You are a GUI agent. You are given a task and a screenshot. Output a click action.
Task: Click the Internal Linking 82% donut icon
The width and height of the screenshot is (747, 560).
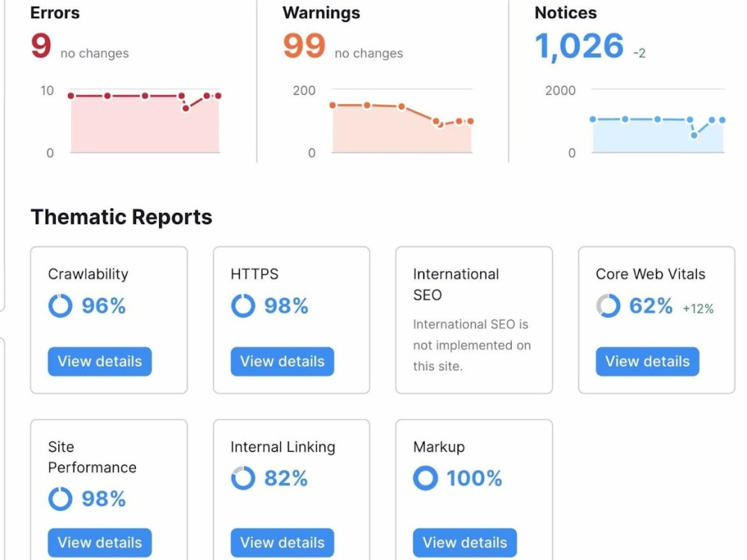tap(243, 478)
